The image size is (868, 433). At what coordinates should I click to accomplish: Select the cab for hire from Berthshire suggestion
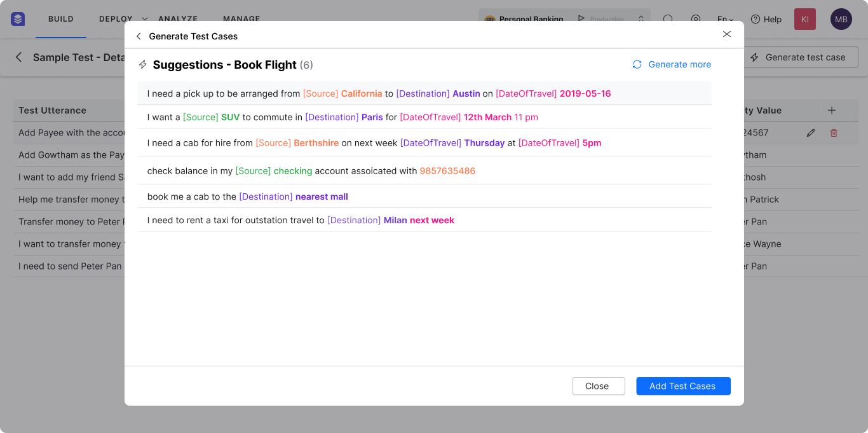tap(424, 143)
